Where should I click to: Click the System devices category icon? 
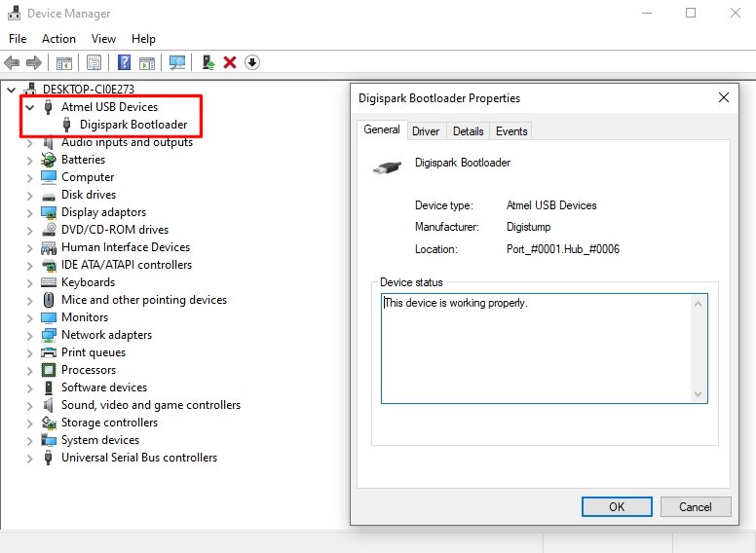48,440
